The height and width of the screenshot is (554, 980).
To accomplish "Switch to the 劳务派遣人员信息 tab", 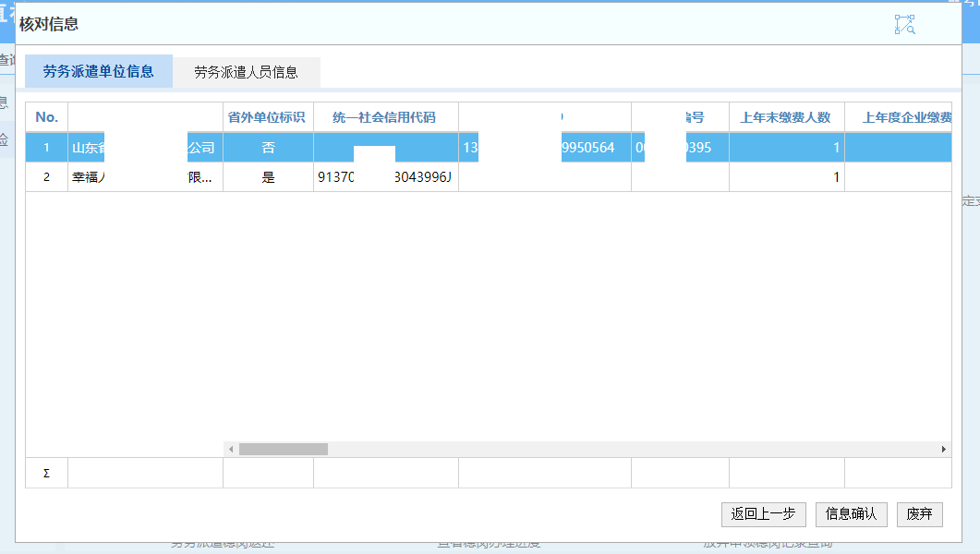I will [x=246, y=72].
